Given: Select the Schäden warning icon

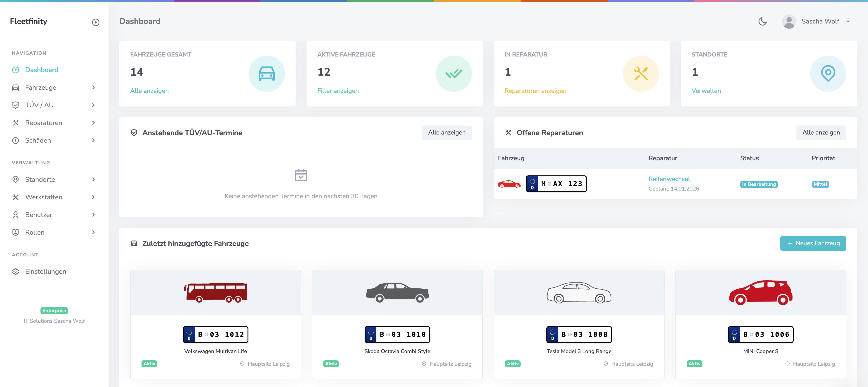Looking at the screenshot, I should [16, 140].
